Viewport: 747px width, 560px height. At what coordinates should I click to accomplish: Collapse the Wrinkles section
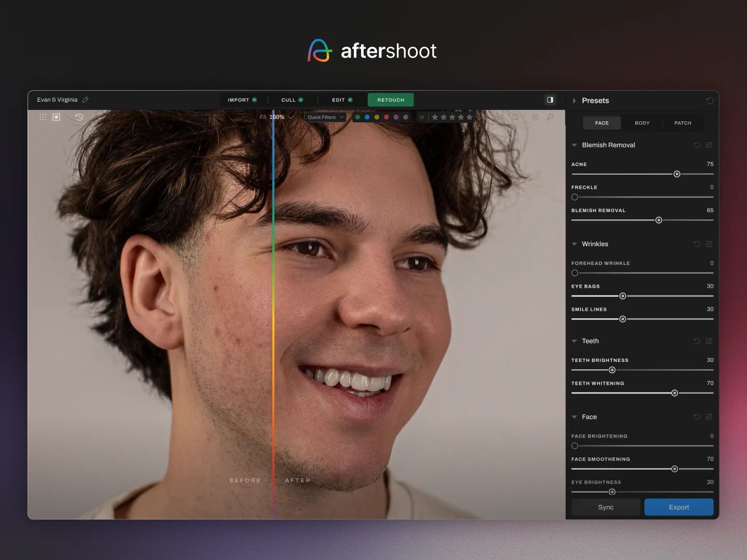[x=574, y=244]
